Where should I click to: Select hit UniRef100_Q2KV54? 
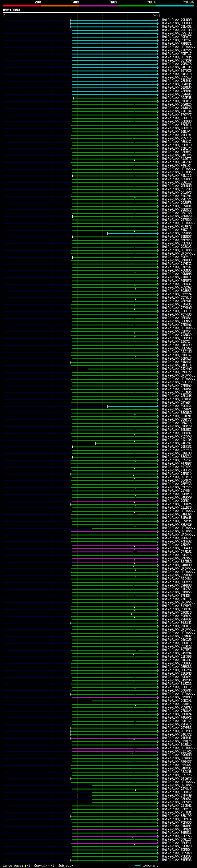[x=176, y=332]
